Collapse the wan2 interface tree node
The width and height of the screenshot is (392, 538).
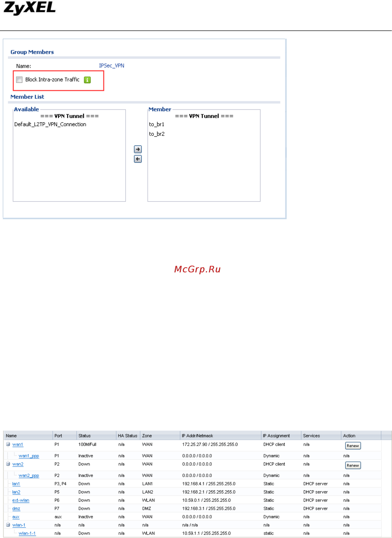tap(8, 464)
